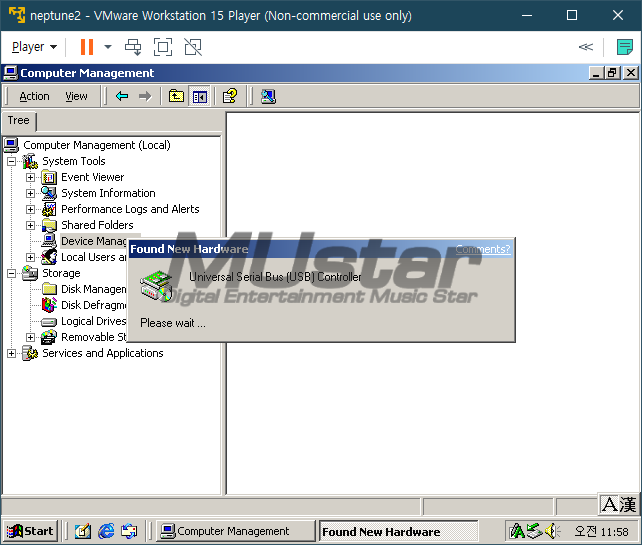Expand the Shared Folders node
The height and width of the screenshot is (545, 642).
[x=30, y=225]
